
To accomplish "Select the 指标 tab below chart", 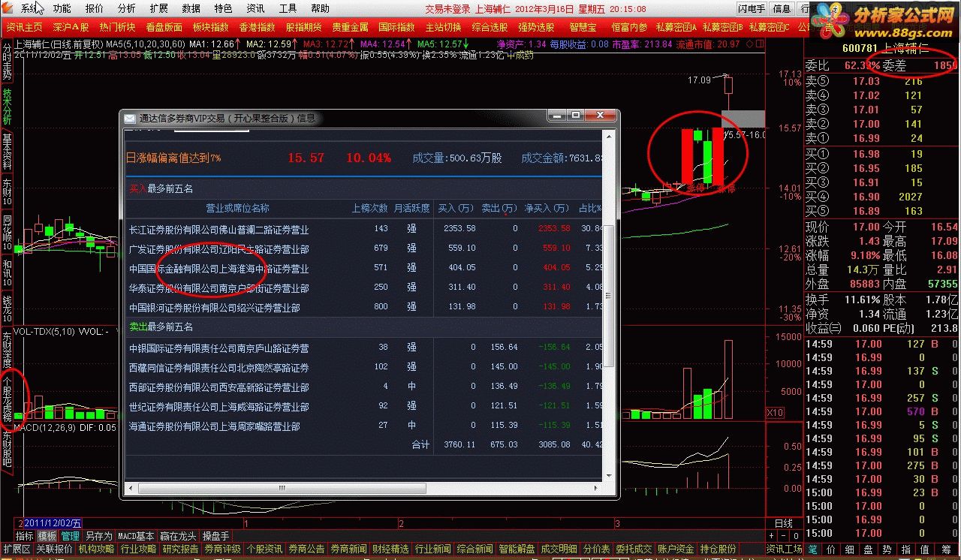I will [x=25, y=536].
